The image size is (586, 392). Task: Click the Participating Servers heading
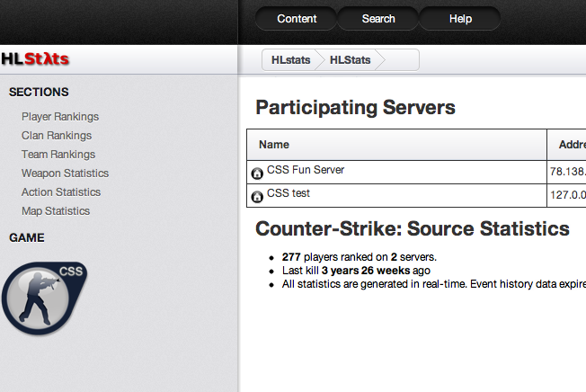[355, 108]
